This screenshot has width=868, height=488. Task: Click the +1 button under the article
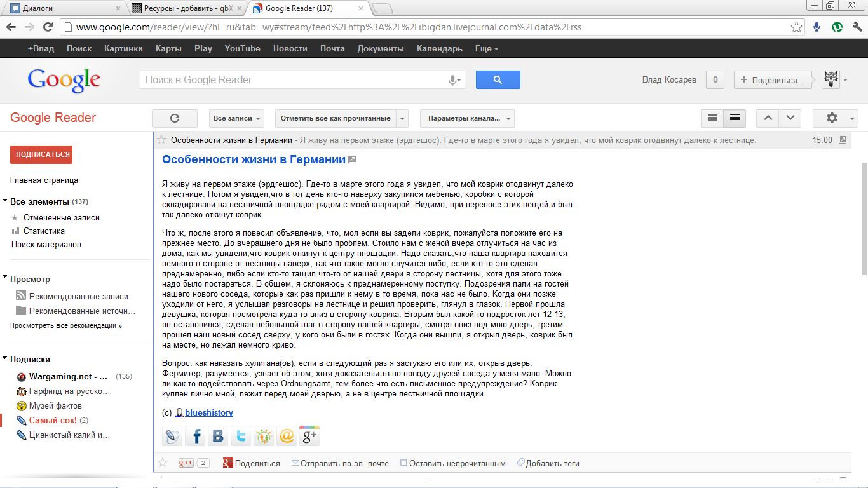click(186, 463)
